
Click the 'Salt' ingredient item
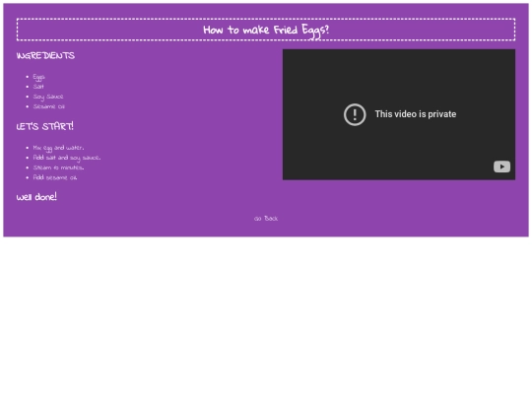click(x=38, y=87)
